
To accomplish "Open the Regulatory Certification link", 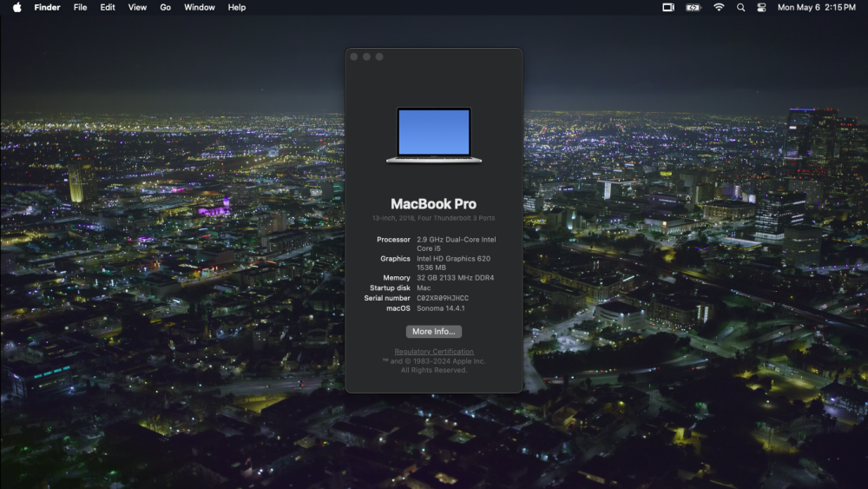I will [433, 352].
